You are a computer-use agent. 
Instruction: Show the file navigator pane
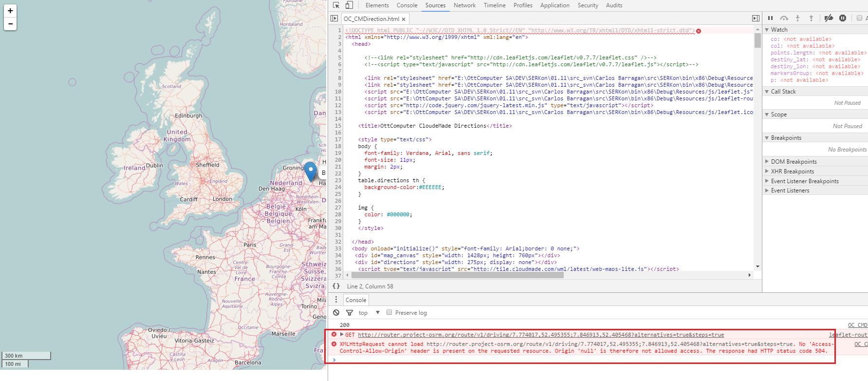[x=334, y=19]
